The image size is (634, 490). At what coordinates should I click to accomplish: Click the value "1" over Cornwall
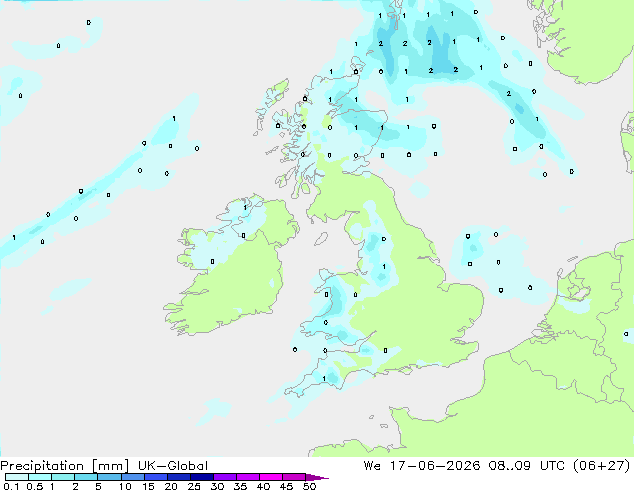(x=324, y=378)
